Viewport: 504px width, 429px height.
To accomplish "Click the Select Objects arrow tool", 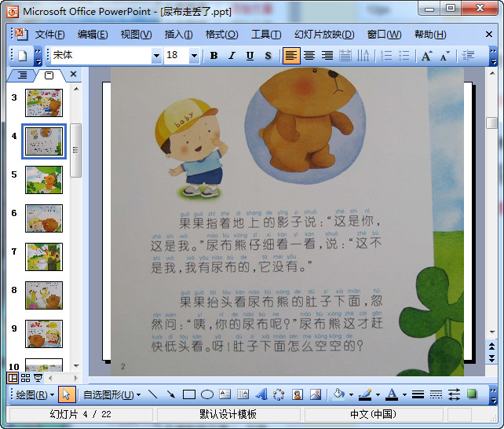I will (x=67, y=394).
